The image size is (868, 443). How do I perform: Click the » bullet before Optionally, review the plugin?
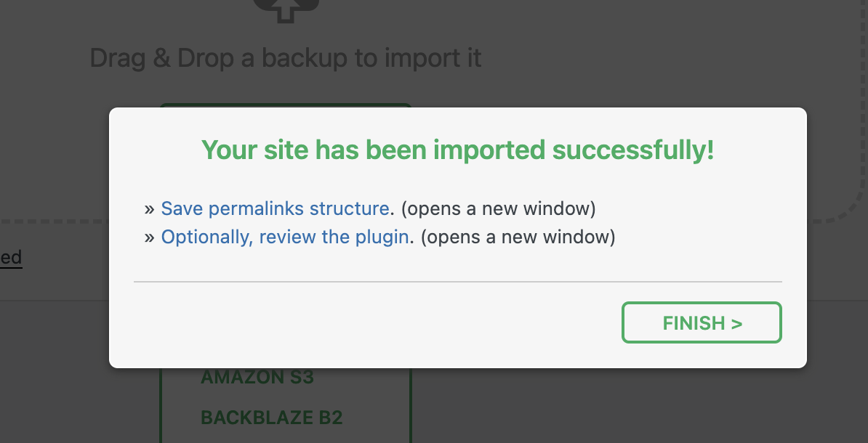[150, 237]
